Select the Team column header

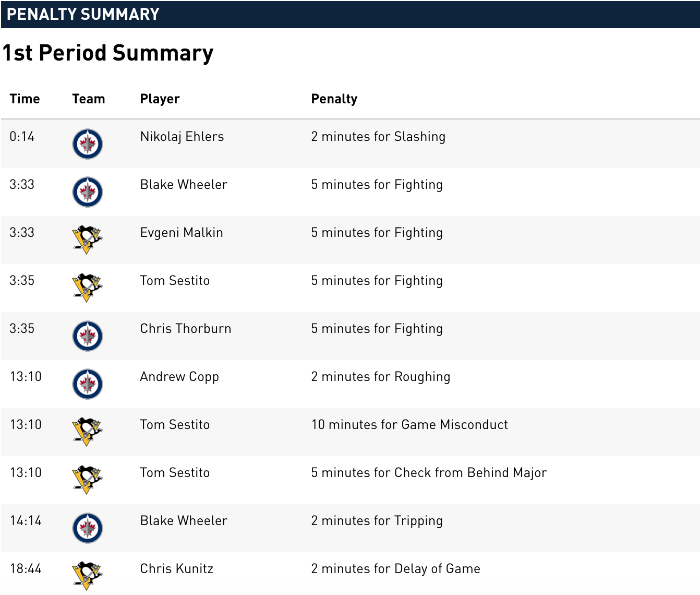(x=89, y=99)
